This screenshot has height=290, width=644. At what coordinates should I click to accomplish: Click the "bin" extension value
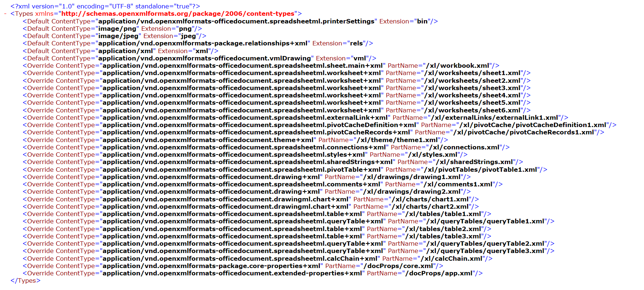click(422, 21)
